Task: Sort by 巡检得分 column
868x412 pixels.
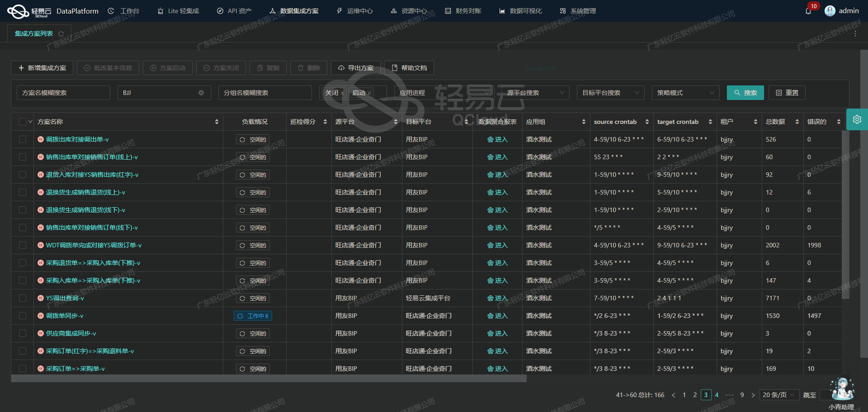Action: click(325, 122)
